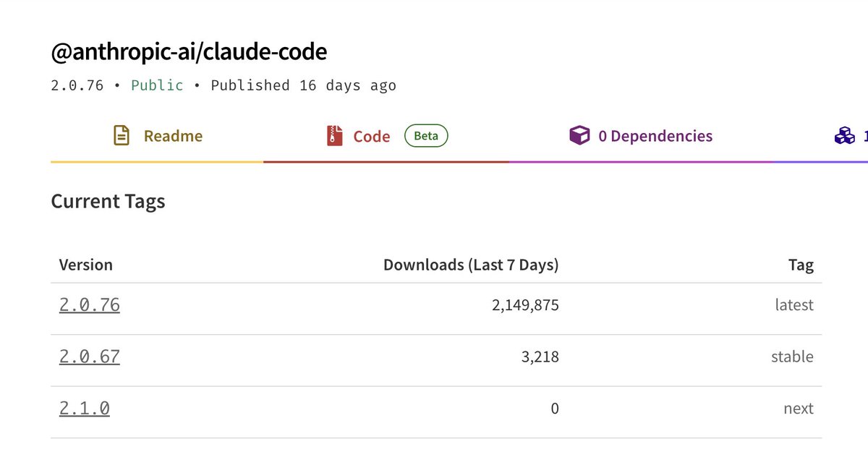Click the latest tag cell
868x457 pixels.
click(x=794, y=305)
